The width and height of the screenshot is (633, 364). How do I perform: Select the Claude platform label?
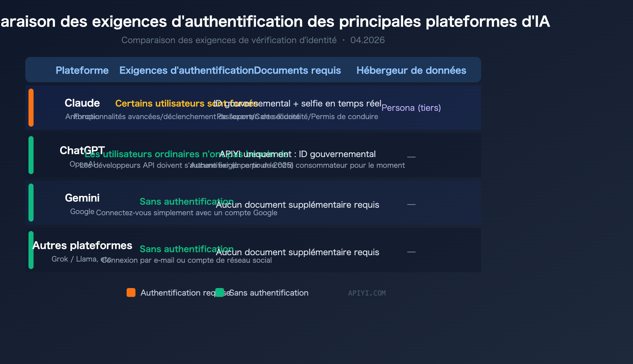click(x=82, y=103)
